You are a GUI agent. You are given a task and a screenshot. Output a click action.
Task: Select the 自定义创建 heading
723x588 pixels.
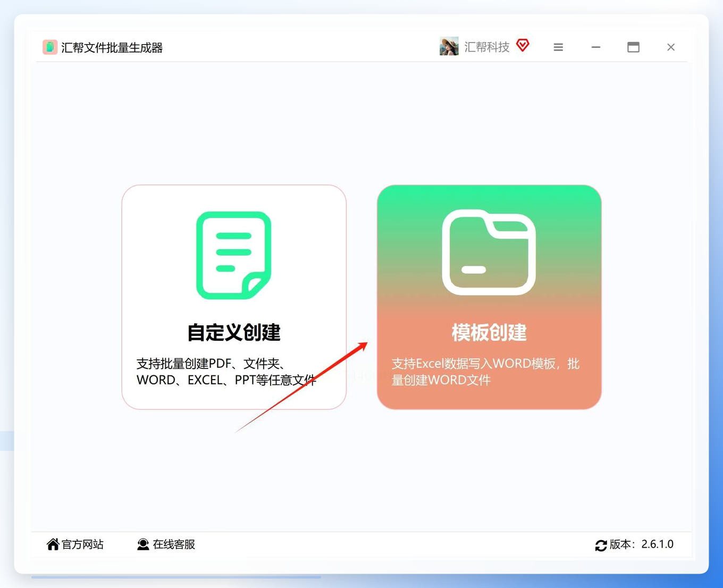(234, 332)
